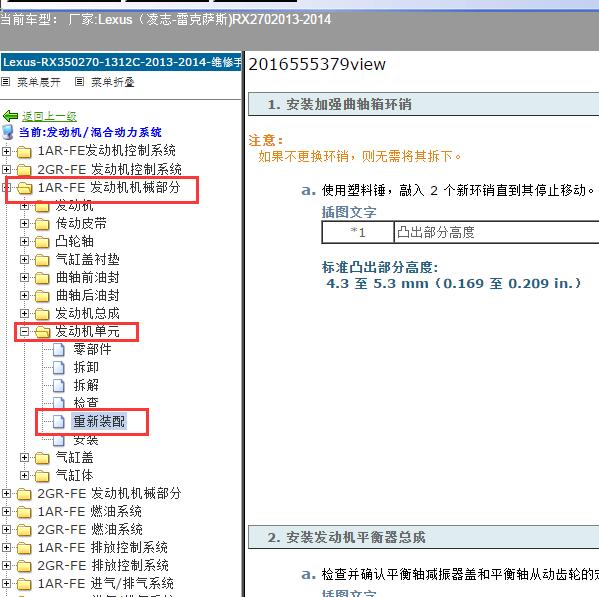The height and width of the screenshot is (597, 599).
Task: Click the 凸出部分高度 table cell
Action: [497, 232]
